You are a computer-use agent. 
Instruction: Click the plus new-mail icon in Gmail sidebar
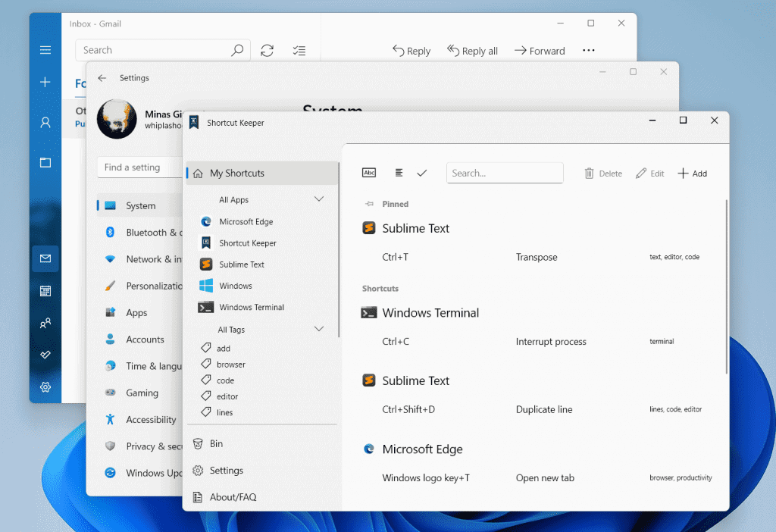click(45, 82)
